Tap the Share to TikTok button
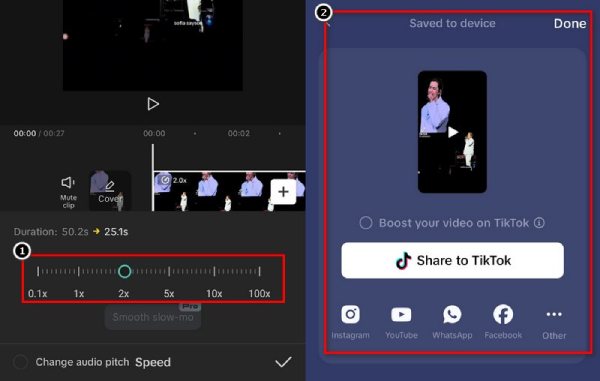 point(452,261)
